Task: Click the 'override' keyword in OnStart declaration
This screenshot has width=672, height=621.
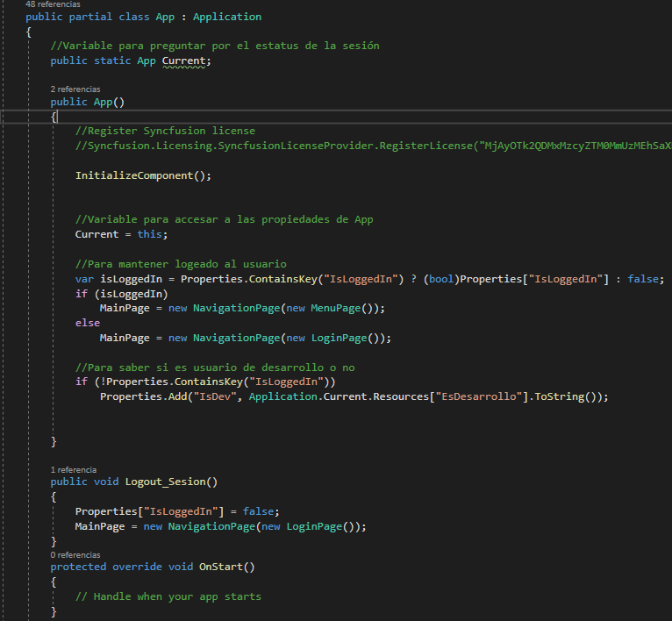Action: tap(137, 567)
